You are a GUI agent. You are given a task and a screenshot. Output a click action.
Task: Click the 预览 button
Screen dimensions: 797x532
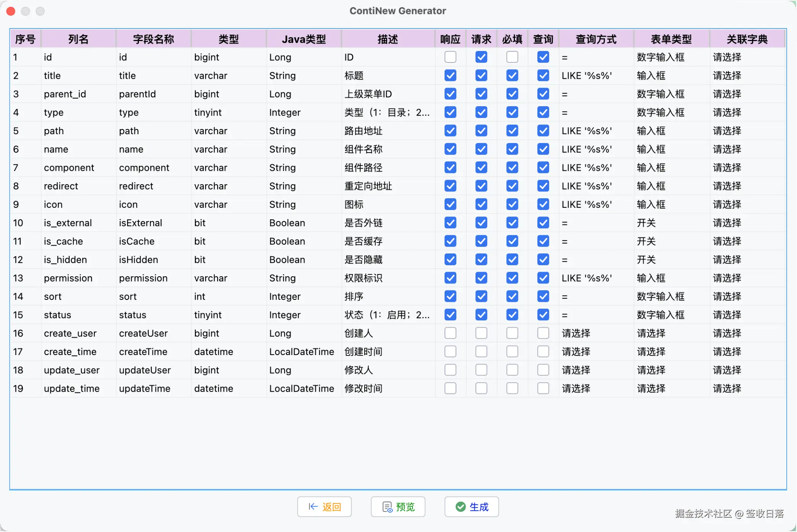coord(398,507)
